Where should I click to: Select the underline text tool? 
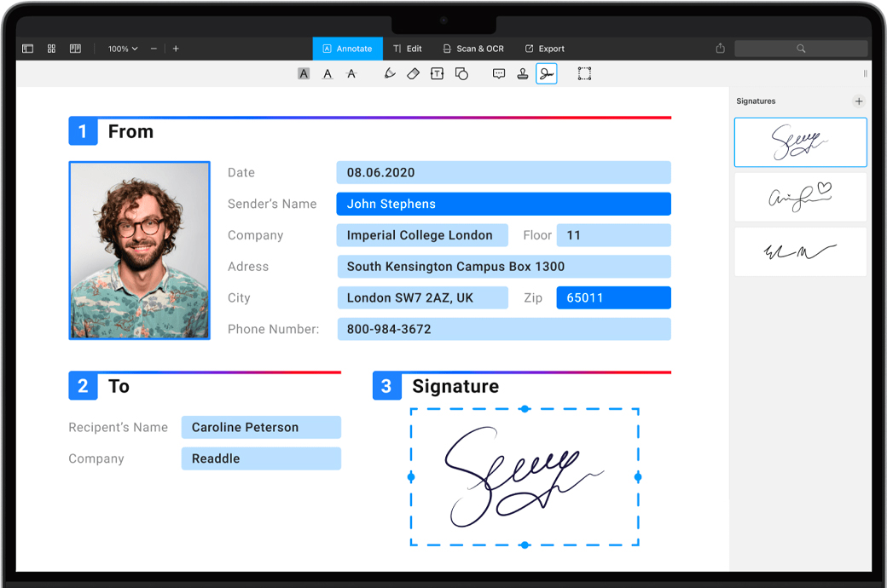[328, 74]
